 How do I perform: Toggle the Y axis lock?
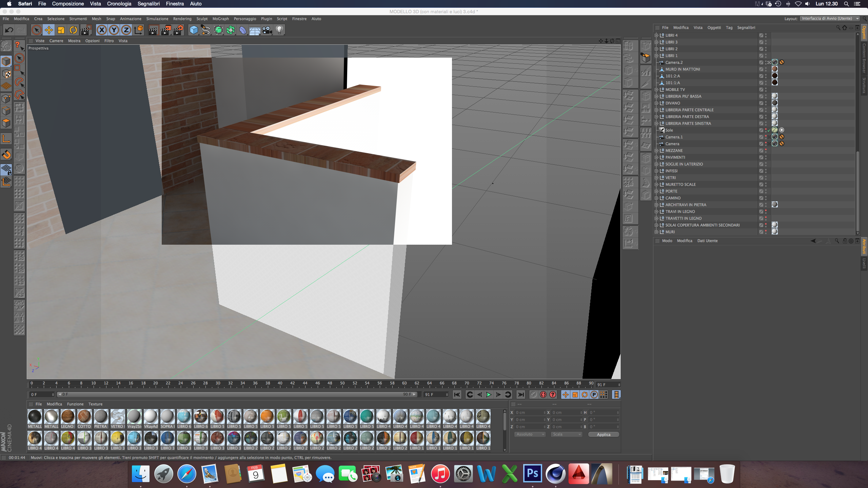tap(114, 30)
